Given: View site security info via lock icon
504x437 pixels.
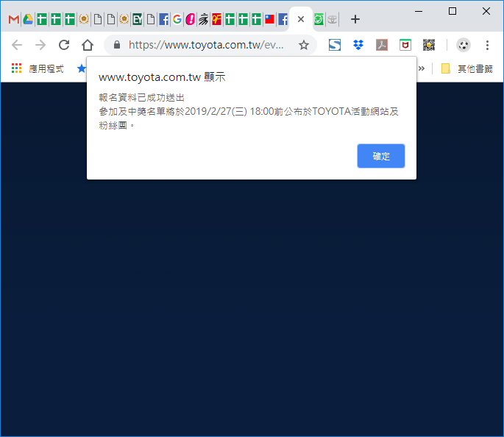Looking at the screenshot, I should tap(117, 45).
